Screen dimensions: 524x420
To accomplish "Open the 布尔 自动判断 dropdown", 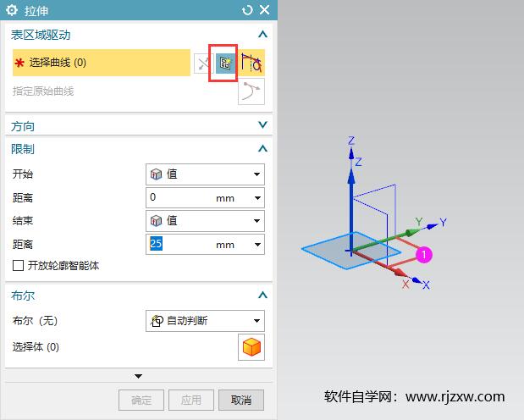I will click(205, 321).
